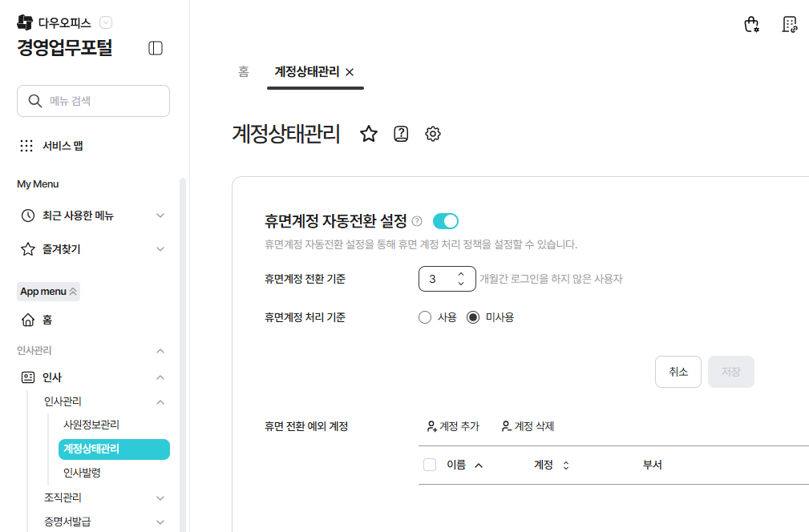Click the company building icon at top
Image resolution: width=809 pixels, height=532 pixels.
(x=790, y=24)
